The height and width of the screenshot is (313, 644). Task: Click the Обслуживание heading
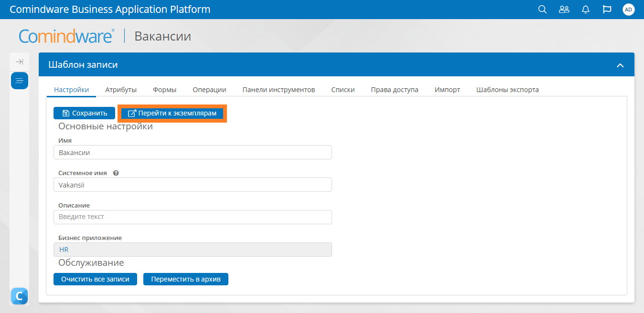click(x=91, y=263)
